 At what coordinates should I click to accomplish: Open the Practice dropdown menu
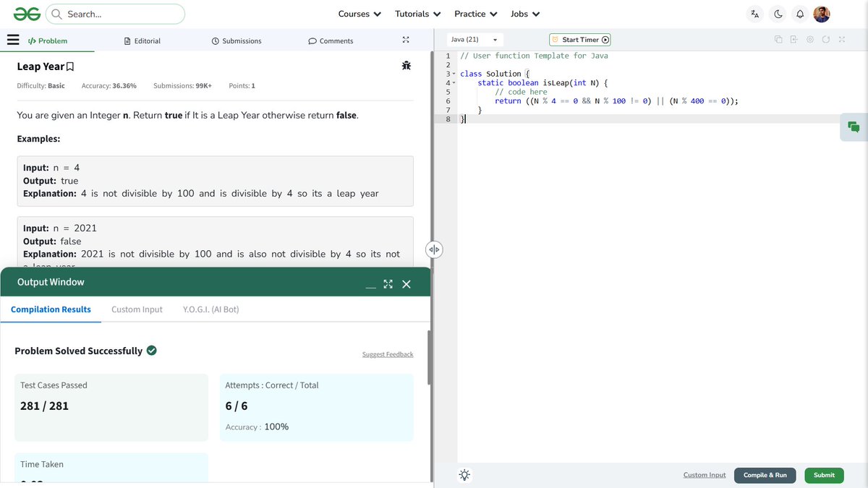pyautogui.click(x=475, y=14)
